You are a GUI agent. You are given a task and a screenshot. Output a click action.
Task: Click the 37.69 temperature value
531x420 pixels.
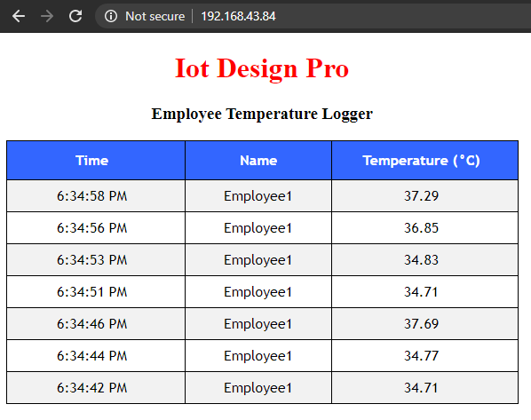pyautogui.click(x=421, y=324)
